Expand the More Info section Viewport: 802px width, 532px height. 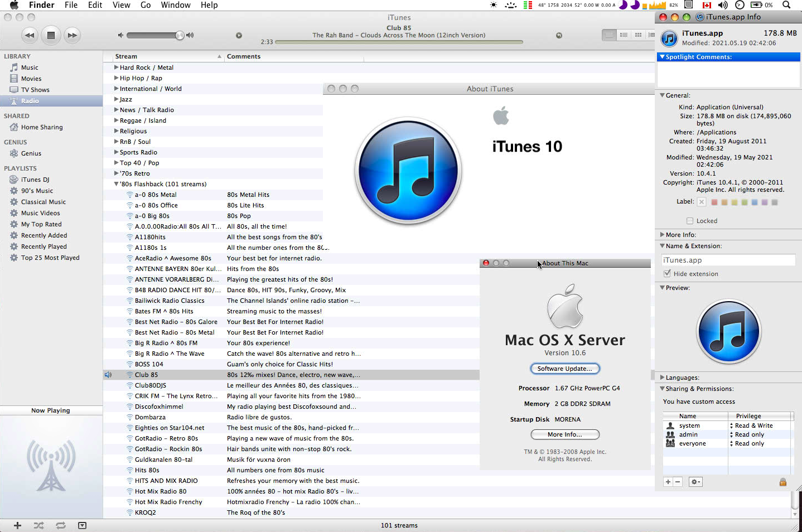click(662, 235)
